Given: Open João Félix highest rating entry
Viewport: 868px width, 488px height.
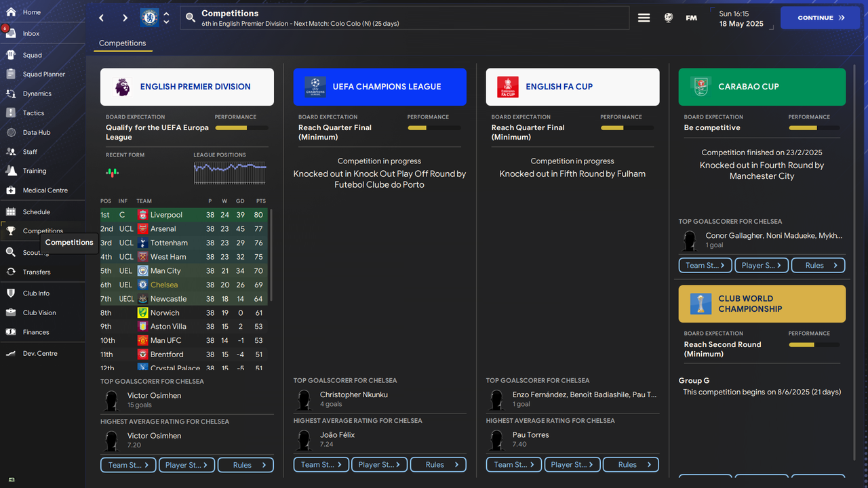Looking at the screenshot, I should [380, 439].
